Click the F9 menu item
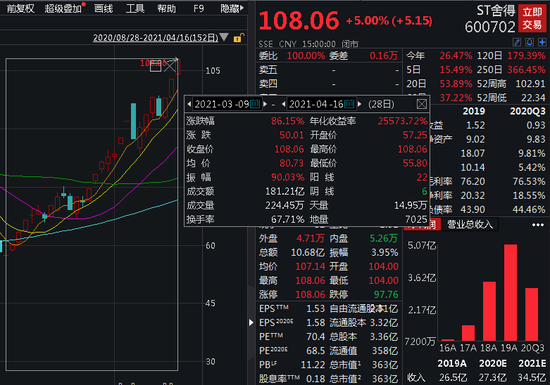The image size is (550, 385). coord(199,8)
